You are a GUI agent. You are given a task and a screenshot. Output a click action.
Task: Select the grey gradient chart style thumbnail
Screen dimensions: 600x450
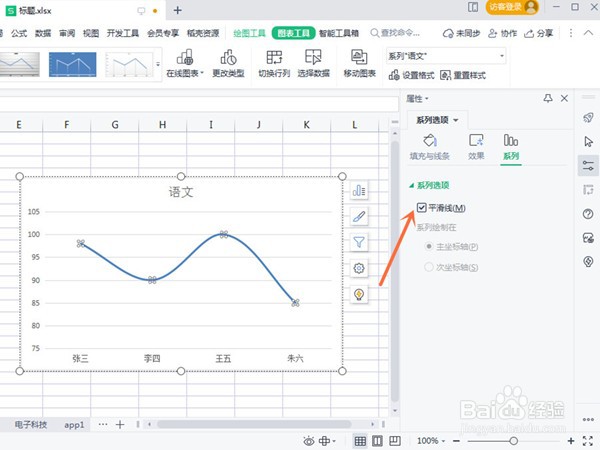click(19, 64)
